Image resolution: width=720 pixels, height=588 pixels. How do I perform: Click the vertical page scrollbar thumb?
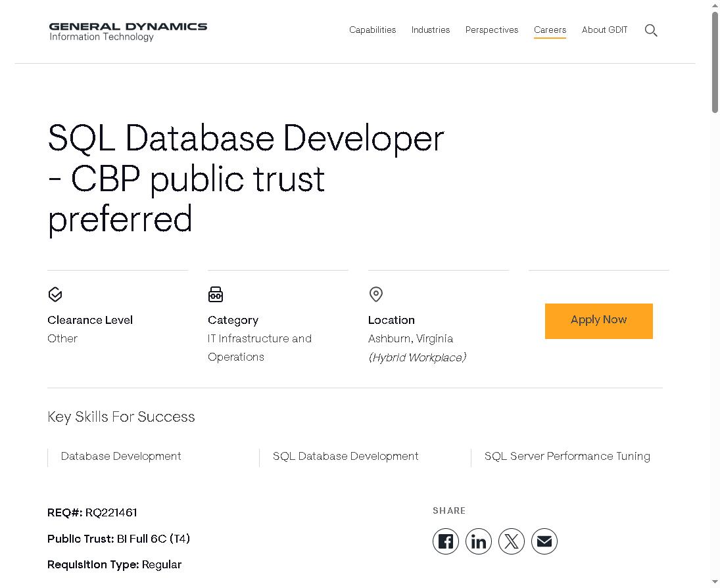[x=715, y=62]
